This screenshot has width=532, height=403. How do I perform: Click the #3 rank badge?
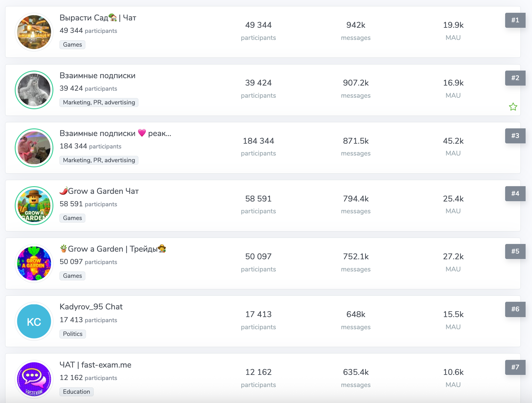(x=515, y=136)
